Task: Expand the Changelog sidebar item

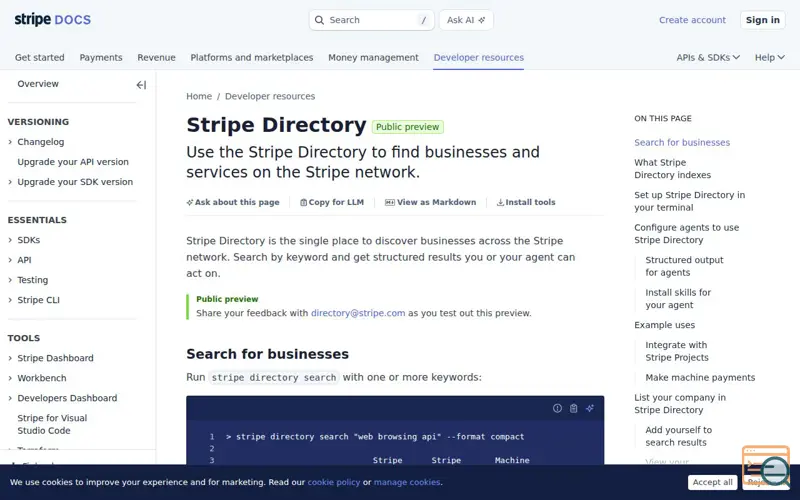Action: click(41, 142)
